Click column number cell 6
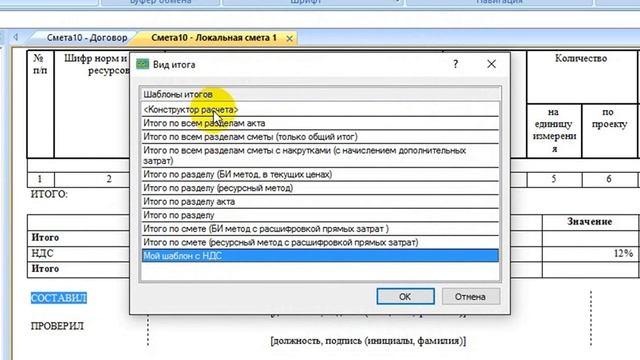640x360 pixels. (609, 179)
